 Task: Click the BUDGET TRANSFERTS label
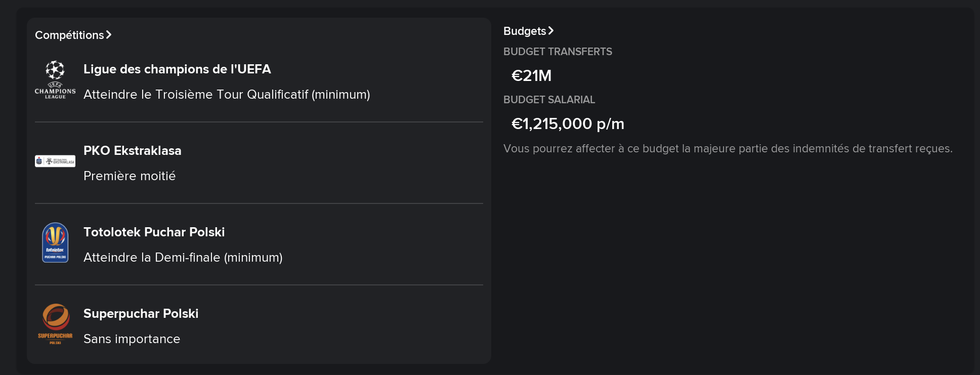point(558,52)
